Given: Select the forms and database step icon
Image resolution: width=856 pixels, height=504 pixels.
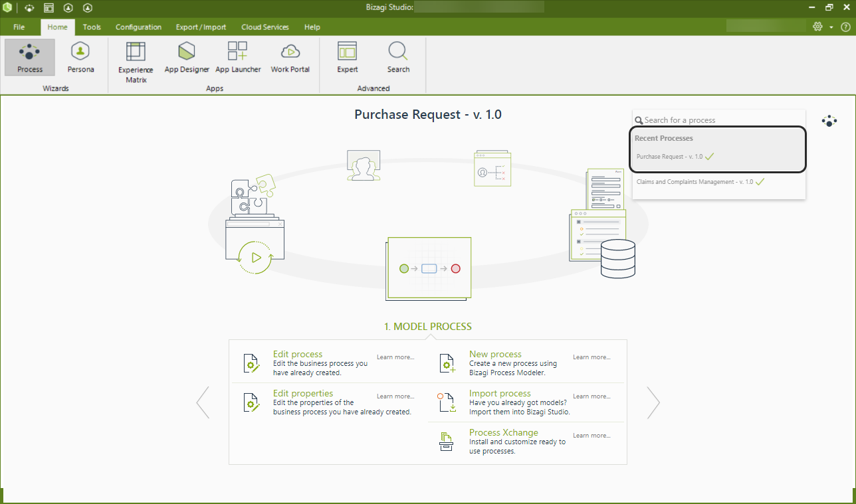Looking at the screenshot, I should [x=602, y=223].
